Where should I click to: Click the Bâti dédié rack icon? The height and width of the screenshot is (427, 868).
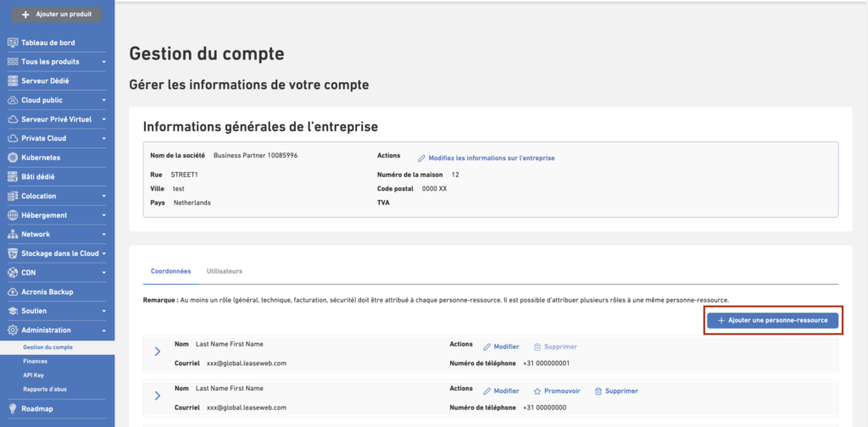pos(13,177)
